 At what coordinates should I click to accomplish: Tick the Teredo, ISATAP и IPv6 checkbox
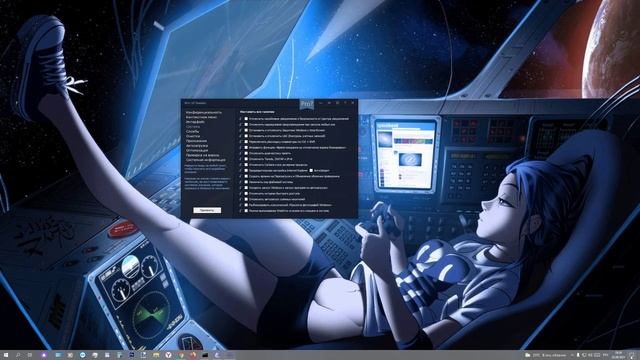tap(246, 159)
